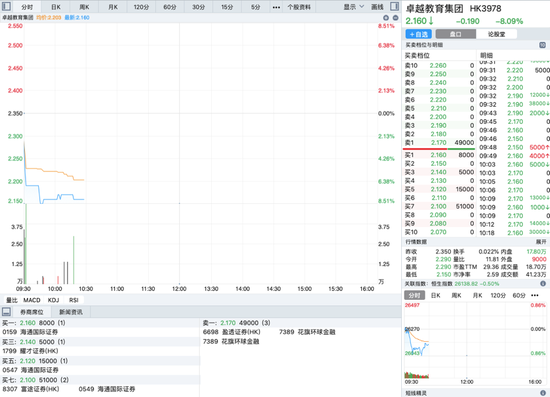Viewport: 550px width, 397px height.
Task: Click the 买卖档位 column header
Action: click(417, 55)
